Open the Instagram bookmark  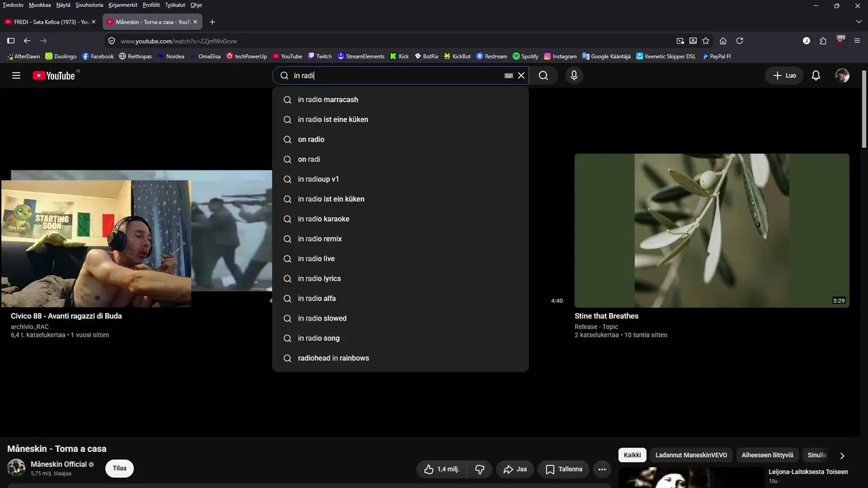[560, 56]
